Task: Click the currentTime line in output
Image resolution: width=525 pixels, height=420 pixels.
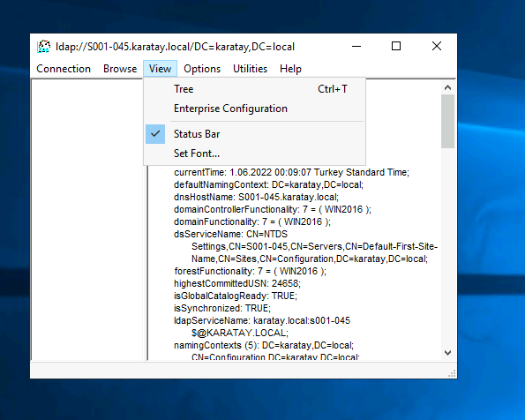Action: pyautogui.click(x=291, y=172)
